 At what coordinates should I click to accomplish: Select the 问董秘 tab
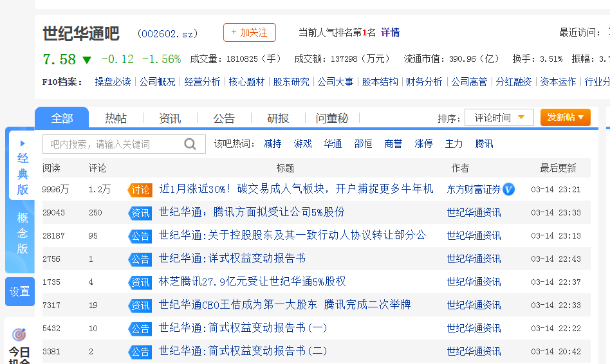[x=332, y=118]
